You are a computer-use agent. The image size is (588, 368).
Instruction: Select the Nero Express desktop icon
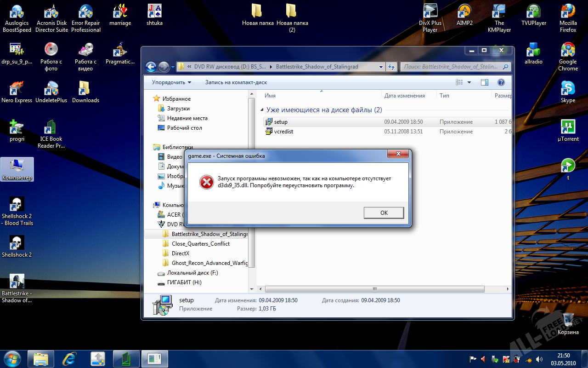(17, 92)
